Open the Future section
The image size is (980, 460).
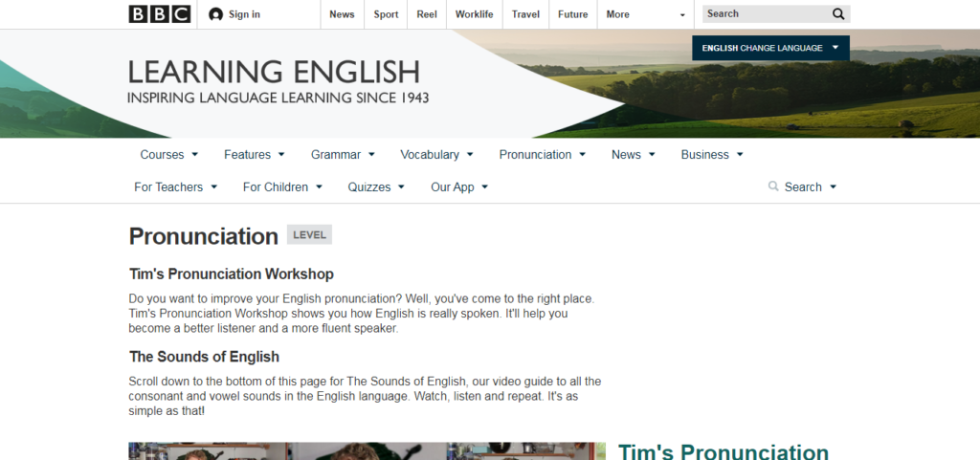pyautogui.click(x=573, y=14)
